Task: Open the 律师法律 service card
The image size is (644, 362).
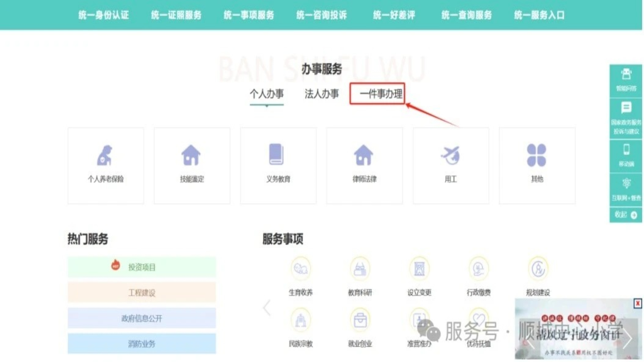Action: pyautogui.click(x=364, y=166)
